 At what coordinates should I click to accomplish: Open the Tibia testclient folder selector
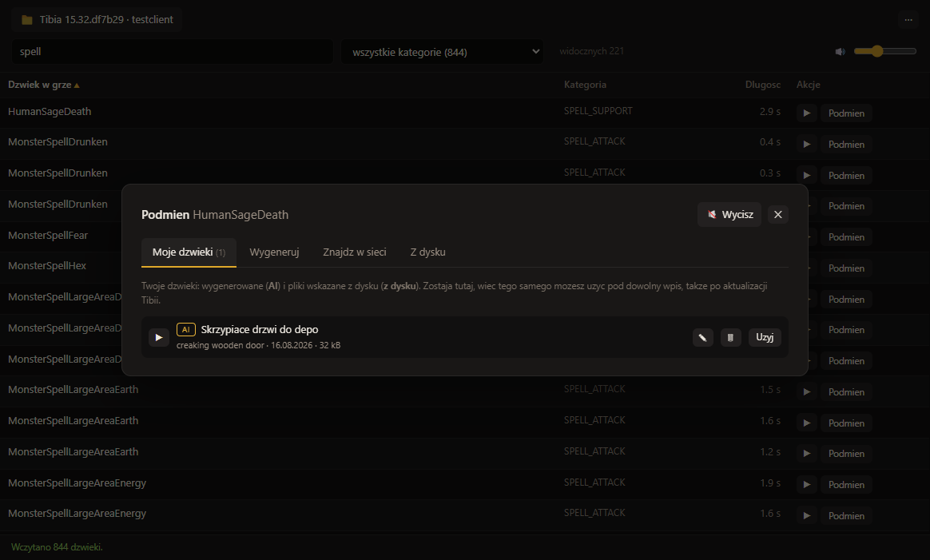pos(97,20)
